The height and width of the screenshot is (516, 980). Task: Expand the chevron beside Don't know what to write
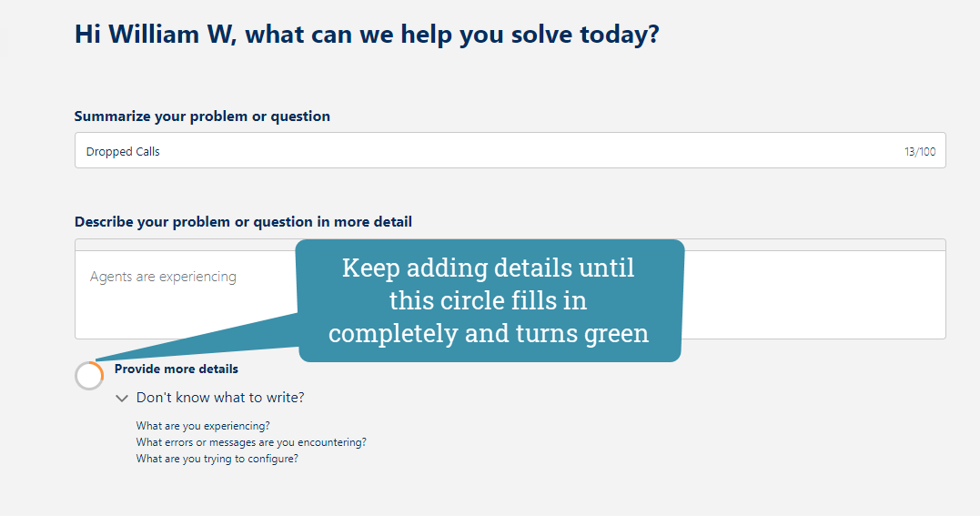tap(122, 399)
